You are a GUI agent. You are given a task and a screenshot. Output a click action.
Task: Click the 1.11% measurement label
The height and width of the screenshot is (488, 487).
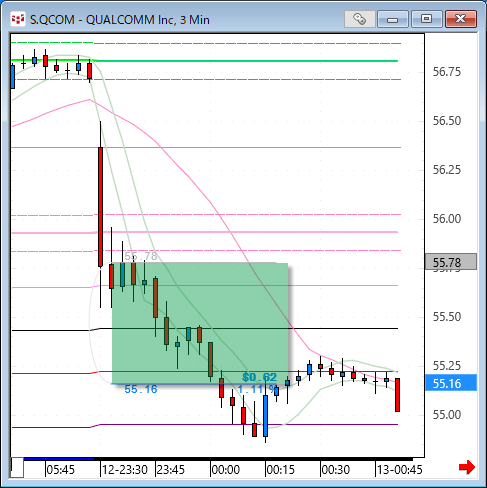click(x=257, y=389)
